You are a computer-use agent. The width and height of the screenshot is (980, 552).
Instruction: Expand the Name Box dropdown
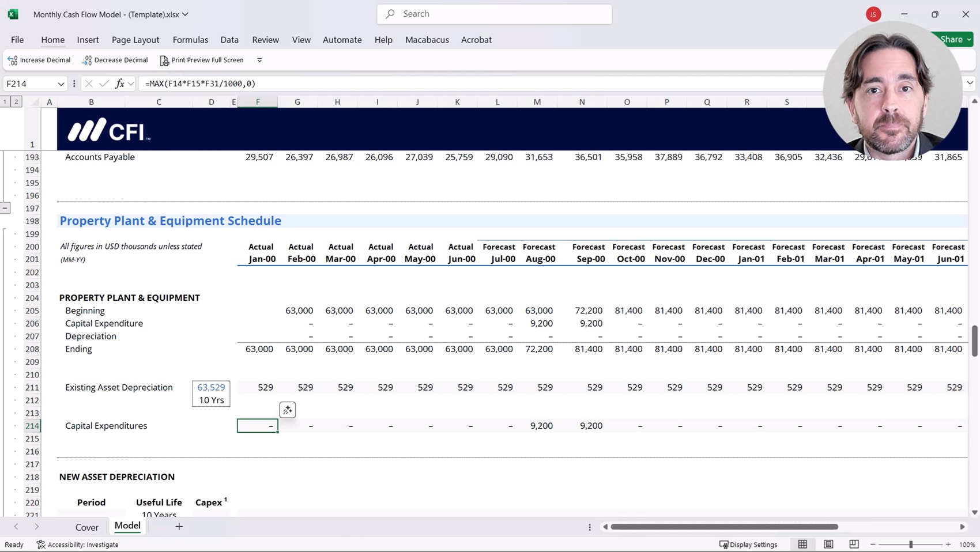point(61,84)
